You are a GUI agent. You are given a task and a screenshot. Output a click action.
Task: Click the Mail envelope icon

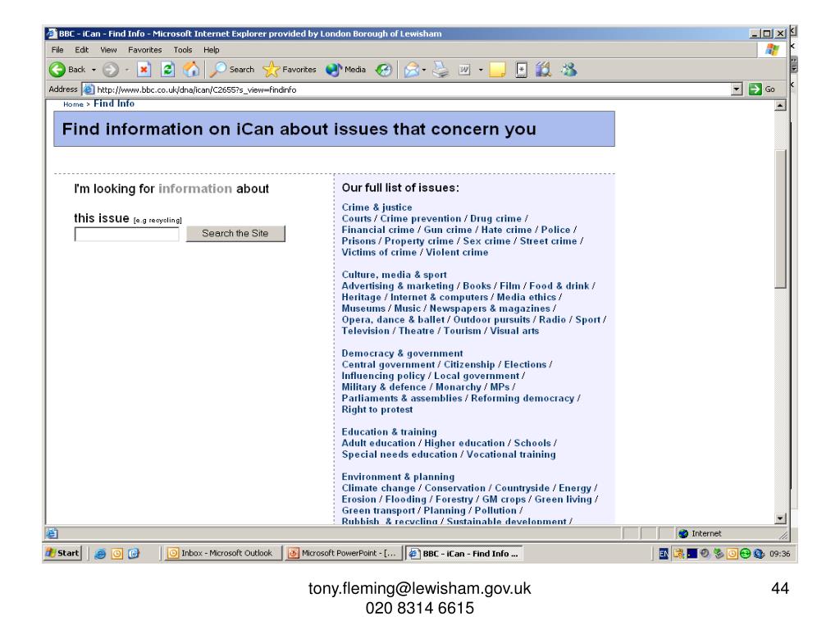412,69
